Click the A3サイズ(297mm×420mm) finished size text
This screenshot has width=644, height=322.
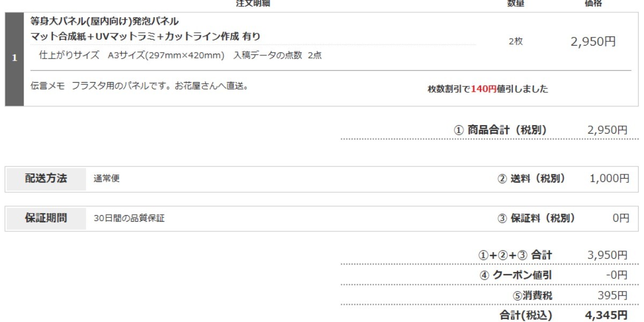(x=166, y=55)
